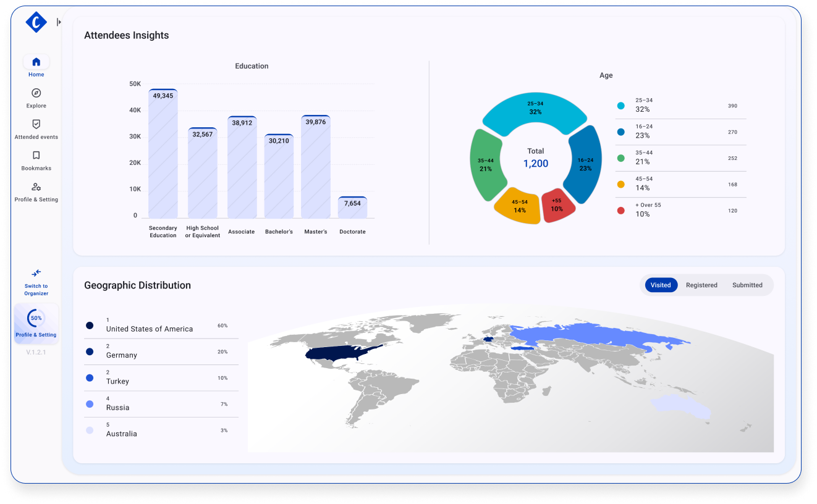Open Attended events checkmark icon
This screenshot has height=504, width=817.
coord(36,124)
